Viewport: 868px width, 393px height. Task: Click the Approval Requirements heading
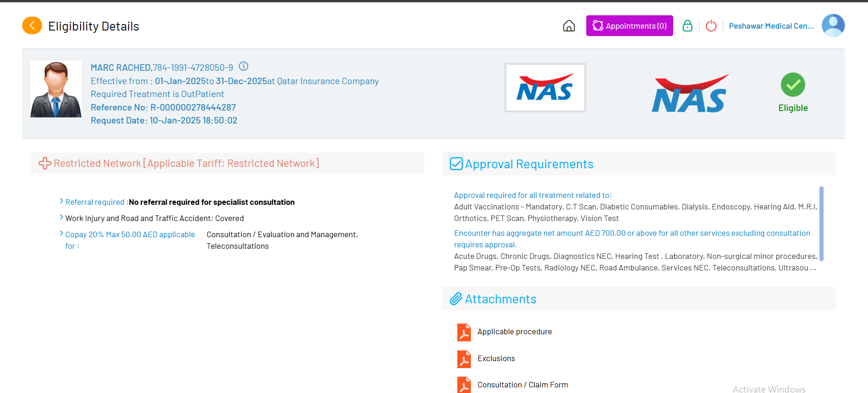click(x=529, y=164)
